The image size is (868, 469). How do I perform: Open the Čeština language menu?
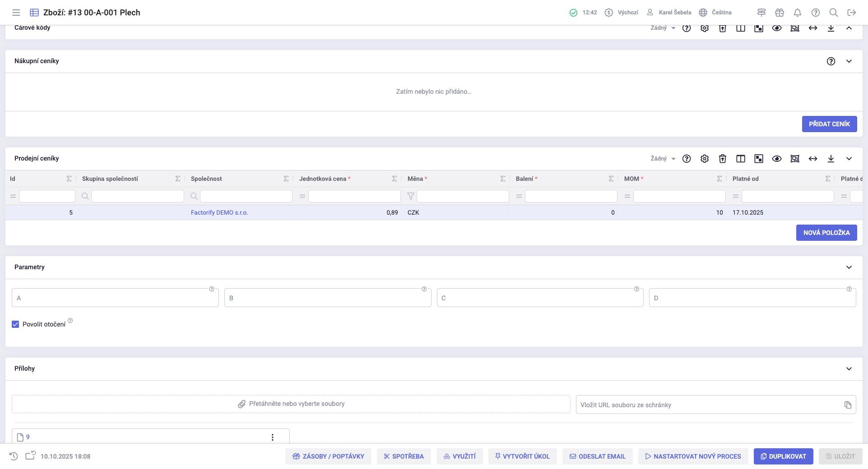(x=715, y=13)
